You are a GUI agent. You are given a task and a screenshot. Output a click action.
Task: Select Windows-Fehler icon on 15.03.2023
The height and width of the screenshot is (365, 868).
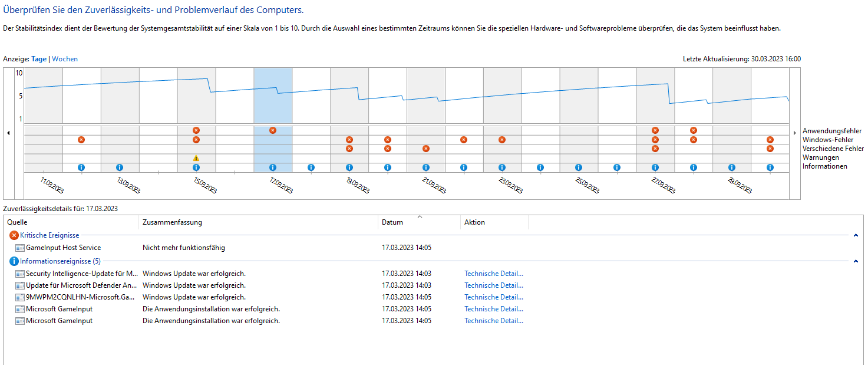(196, 140)
